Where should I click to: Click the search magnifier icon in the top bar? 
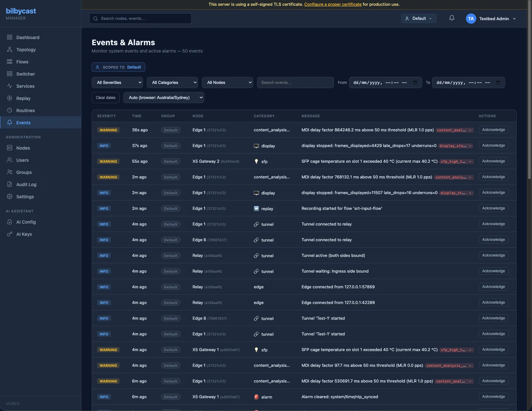click(96, 19)
